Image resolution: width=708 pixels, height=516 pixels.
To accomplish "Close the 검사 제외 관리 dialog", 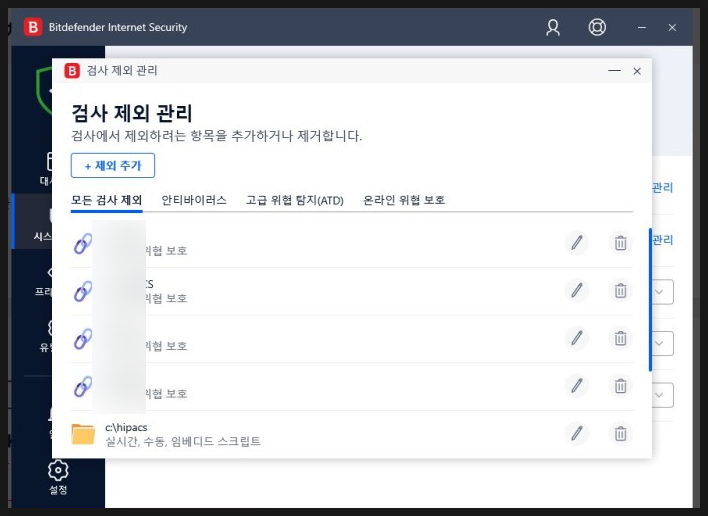I will 637,71.
